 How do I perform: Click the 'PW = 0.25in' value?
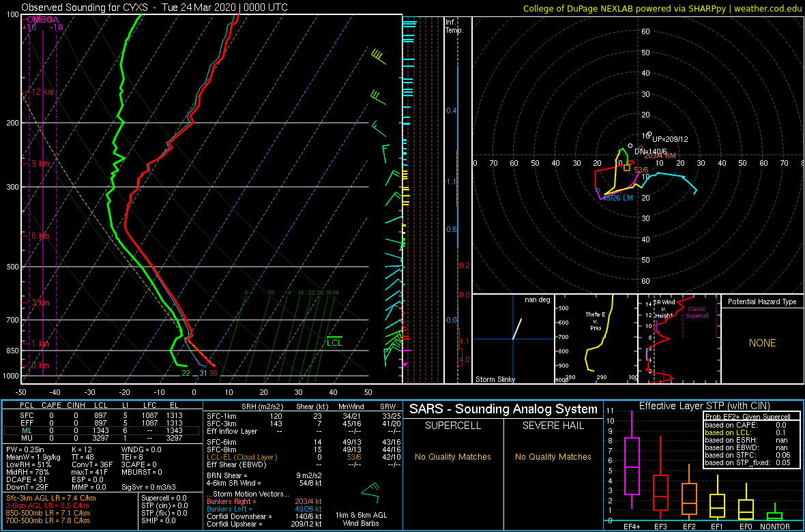(27, 450)
